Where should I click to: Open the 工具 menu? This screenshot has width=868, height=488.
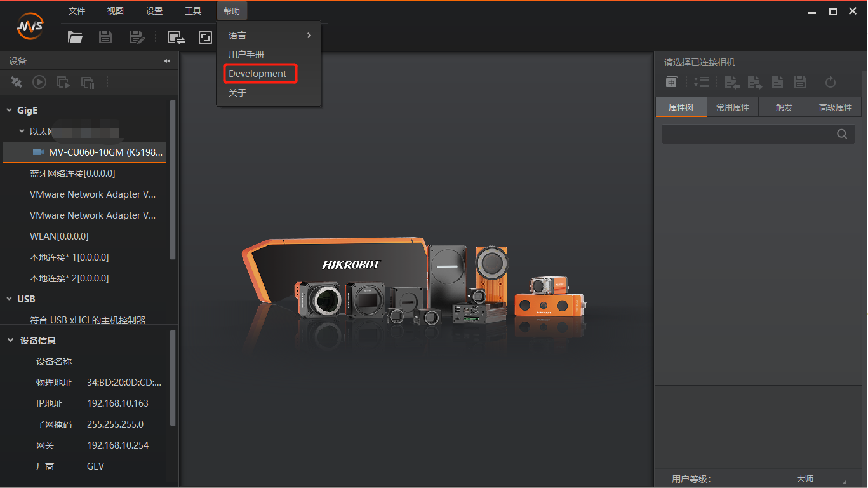[x=193, y=11]
